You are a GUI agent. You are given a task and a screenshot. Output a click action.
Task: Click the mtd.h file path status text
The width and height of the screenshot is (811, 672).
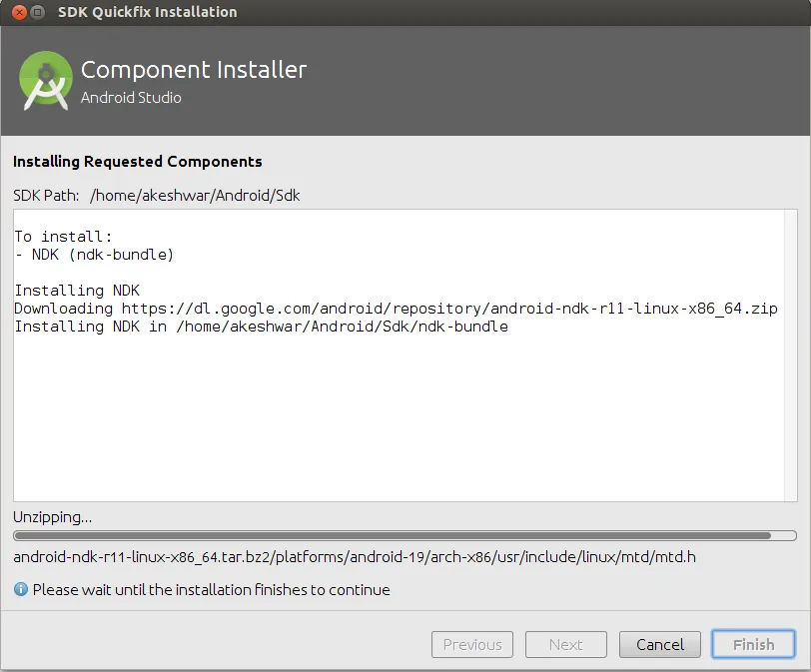[x=355, y=557]
